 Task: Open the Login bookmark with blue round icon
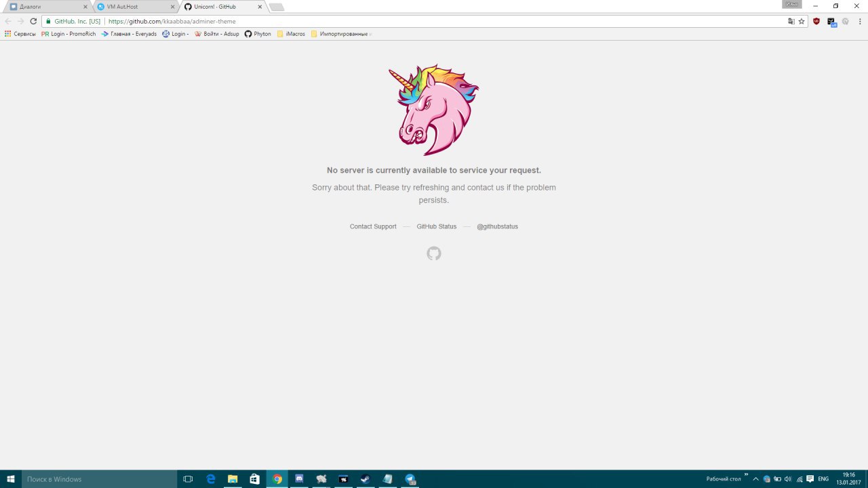coord(175,34)
